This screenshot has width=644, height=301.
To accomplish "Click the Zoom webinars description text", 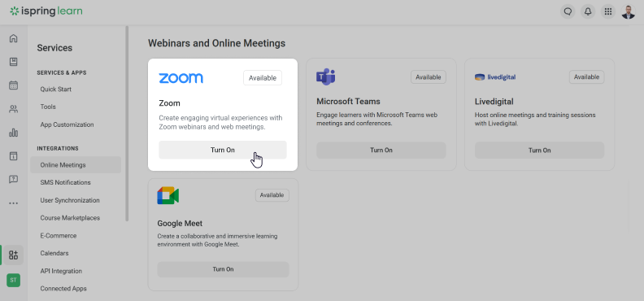I will coord(220,122).
